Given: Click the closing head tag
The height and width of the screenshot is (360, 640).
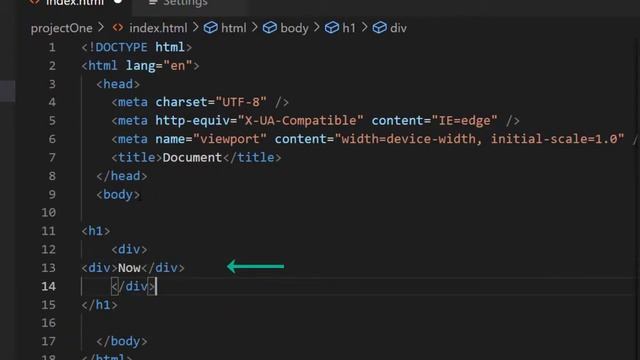Looking at the screenshot, I should coord(122,176).
